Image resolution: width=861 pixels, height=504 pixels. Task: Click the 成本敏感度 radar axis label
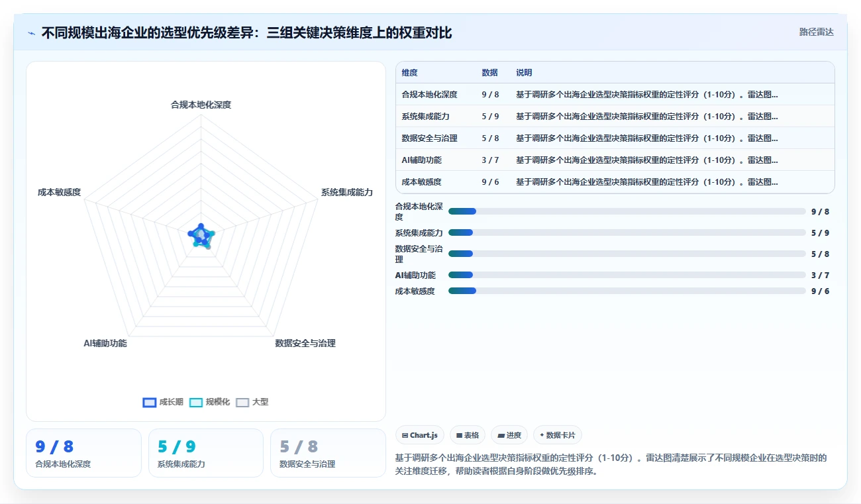(59, 192)
